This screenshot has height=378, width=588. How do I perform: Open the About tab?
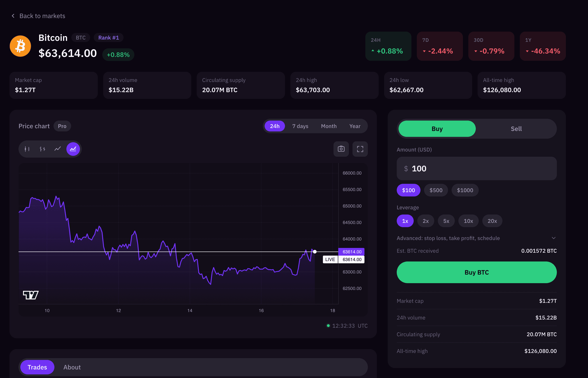click(x=72, y=367)
